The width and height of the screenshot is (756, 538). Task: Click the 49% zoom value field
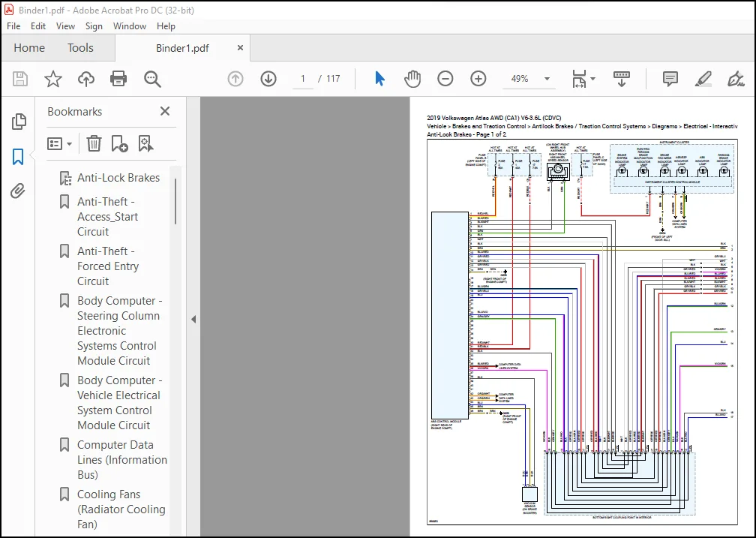tap(520, 79)
